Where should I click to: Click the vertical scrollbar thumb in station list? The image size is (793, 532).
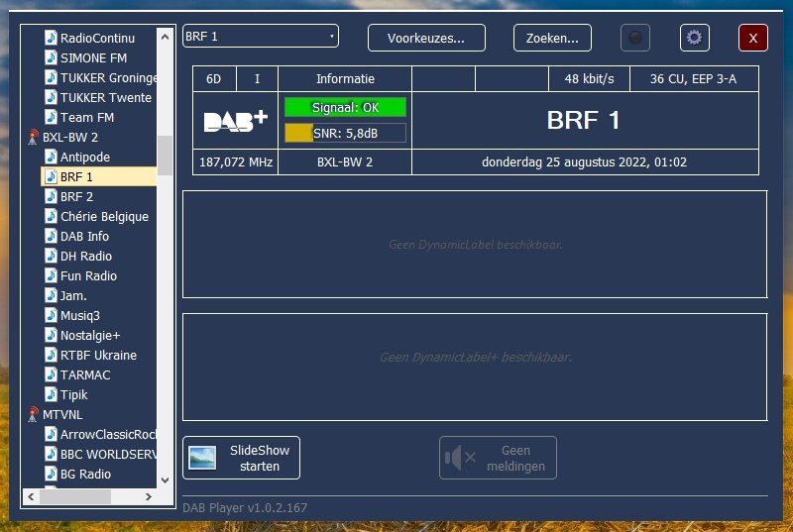165,156
